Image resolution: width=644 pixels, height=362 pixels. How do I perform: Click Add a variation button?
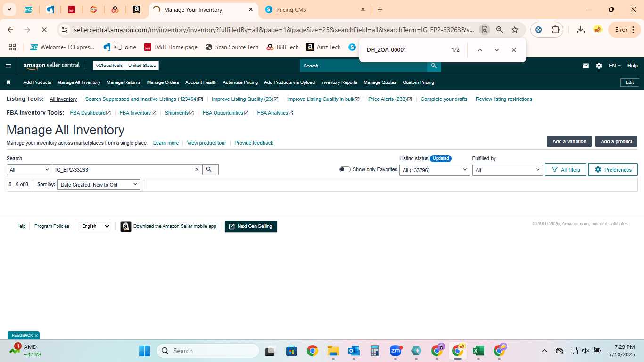point(569,141)
